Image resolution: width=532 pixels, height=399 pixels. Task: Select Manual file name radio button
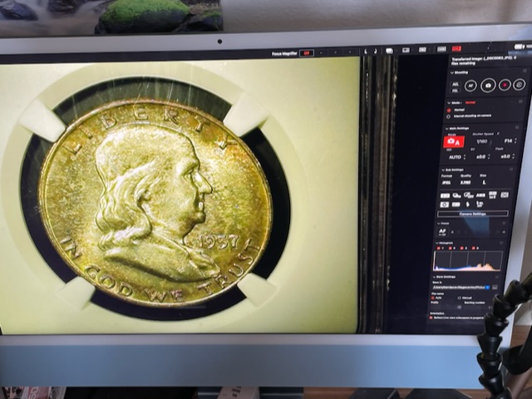click(x=460, y=298)
